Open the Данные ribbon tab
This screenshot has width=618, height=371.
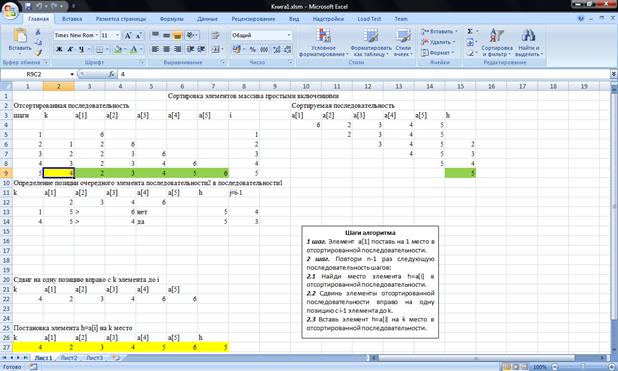pos(207,19)
